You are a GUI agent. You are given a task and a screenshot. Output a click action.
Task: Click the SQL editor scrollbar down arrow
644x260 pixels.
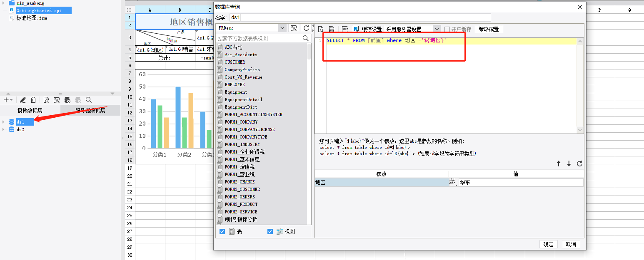click(x=580, y=130)
